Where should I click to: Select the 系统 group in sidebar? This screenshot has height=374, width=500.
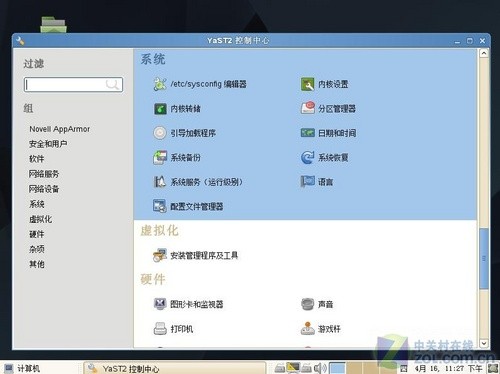(37, 204)
